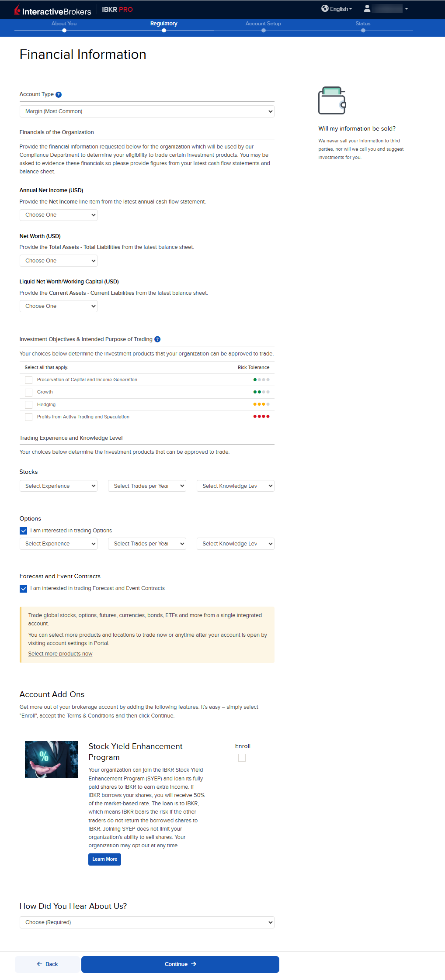The height and width of the screenshot is (980, 445).
Task: Enable the Stock Yield Enrollment checkbox
Action: pyautogui.click(x=242, y=758)
